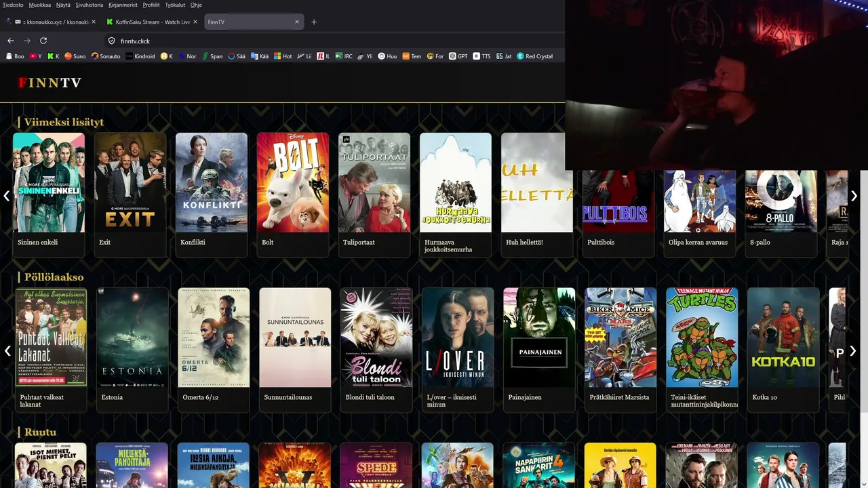Open the Olipa kerran avaruus poster
Screen dimensions: 868x488
[x=700, y=201]
